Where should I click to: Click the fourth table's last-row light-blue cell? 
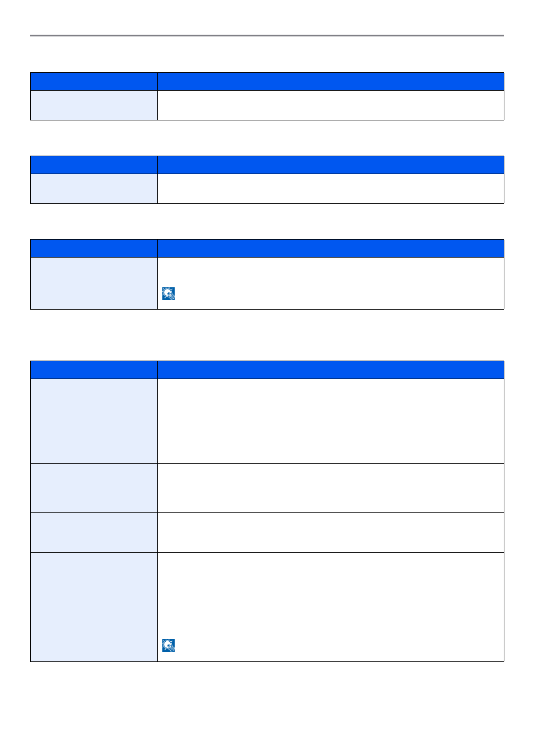point(94,607)
